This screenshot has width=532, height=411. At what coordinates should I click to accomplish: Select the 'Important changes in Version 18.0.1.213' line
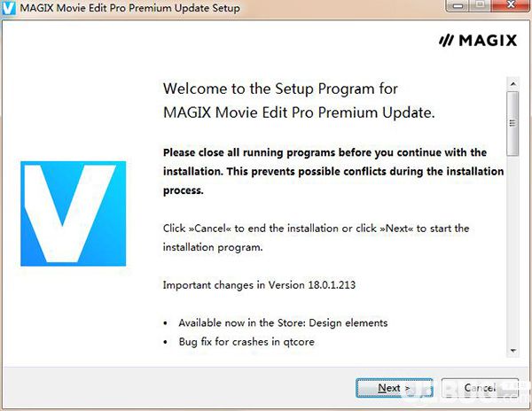pyautogui.click(x=259, y=285)
